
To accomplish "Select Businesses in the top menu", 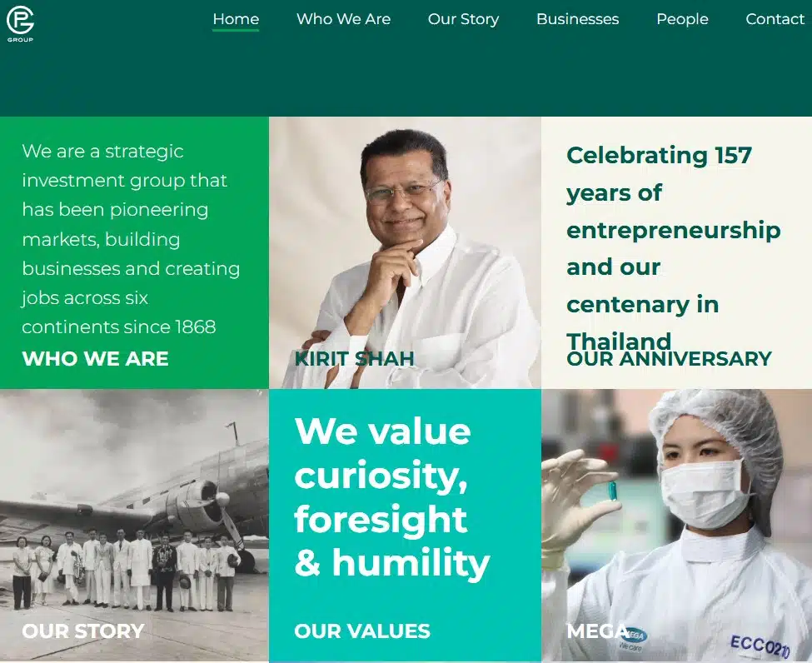I will coord(577,19).
